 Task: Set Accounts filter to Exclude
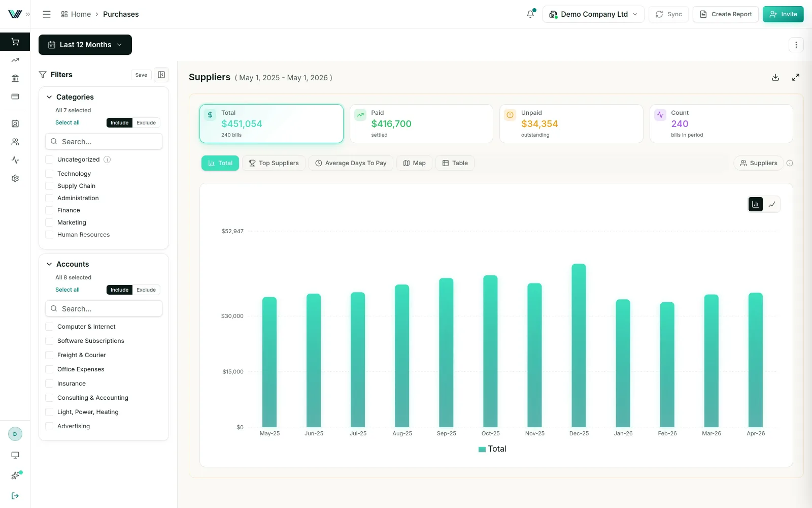(x=146, y=290)
